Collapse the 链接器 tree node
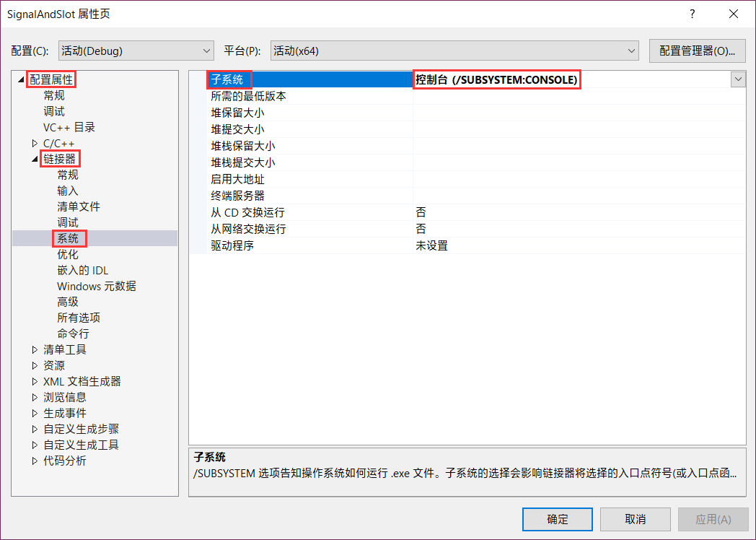The height and width of the screenshot is (540, 756). coord(35,159)
